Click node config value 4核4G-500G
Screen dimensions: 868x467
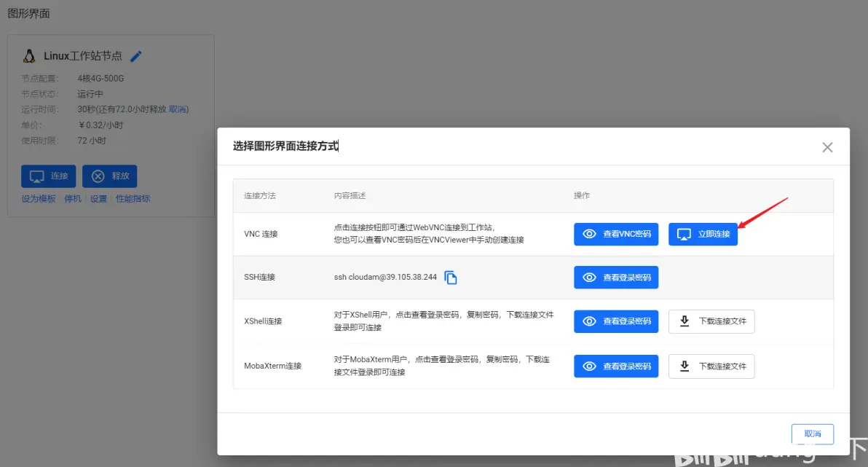point(100,78)
